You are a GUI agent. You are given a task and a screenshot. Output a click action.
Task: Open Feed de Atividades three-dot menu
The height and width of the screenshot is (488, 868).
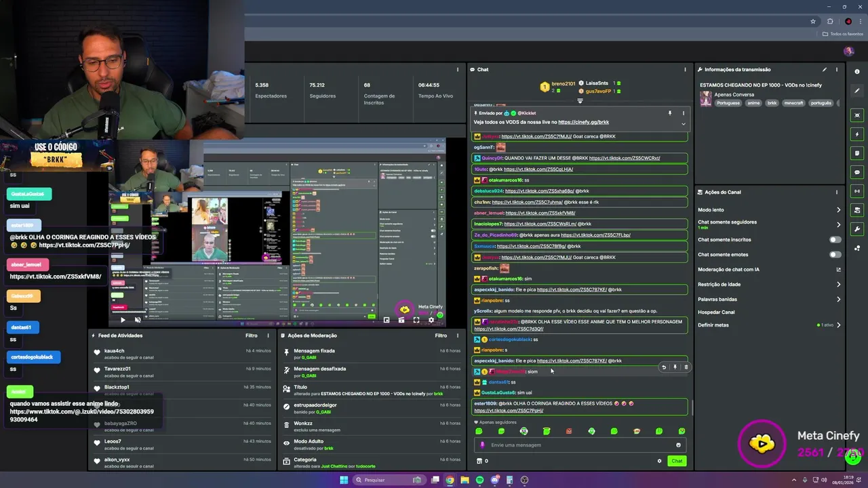269,335
